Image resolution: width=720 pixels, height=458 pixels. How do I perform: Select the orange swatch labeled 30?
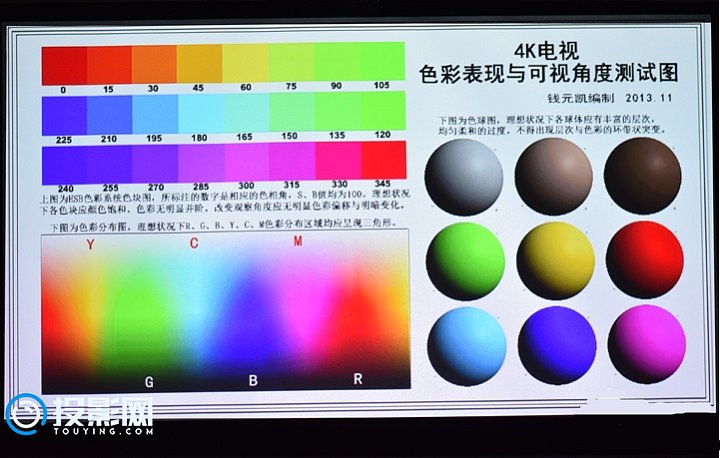(x=154, y=62)
